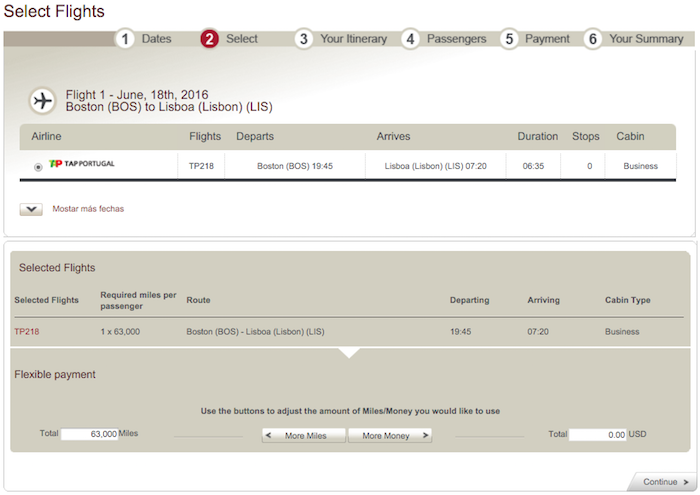Jump to step 3 Your Itinerary
700x495 pixels.
[341, 39]
